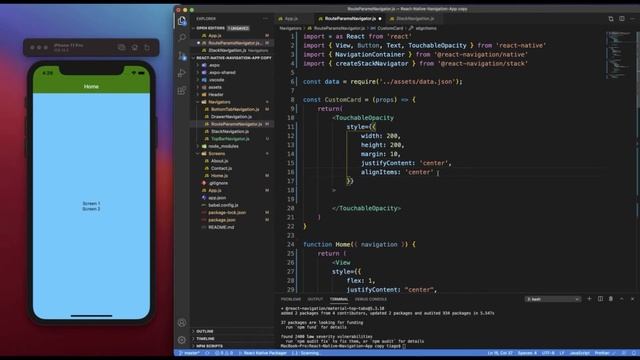Change language mode JavaScript in status bar

point(580,353)
